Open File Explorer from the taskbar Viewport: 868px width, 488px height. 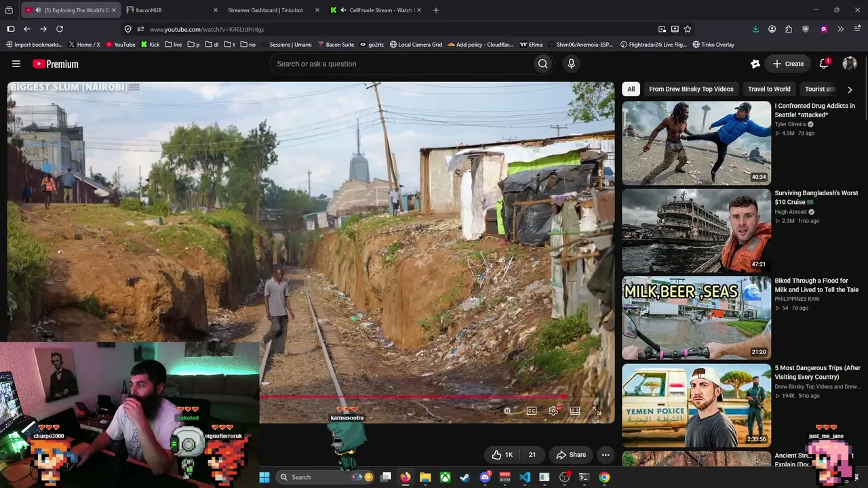(x=425, y=477)
